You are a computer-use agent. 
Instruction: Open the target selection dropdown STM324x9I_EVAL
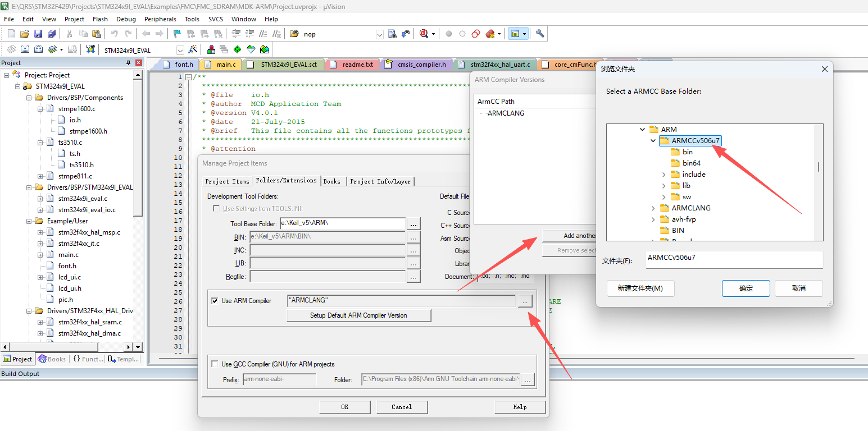[x=180, y=50]
